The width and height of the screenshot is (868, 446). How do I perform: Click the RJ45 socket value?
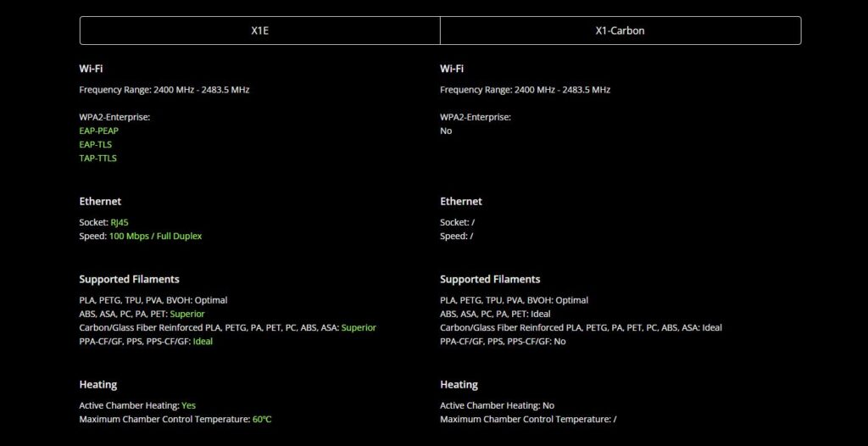pos(120,222)
